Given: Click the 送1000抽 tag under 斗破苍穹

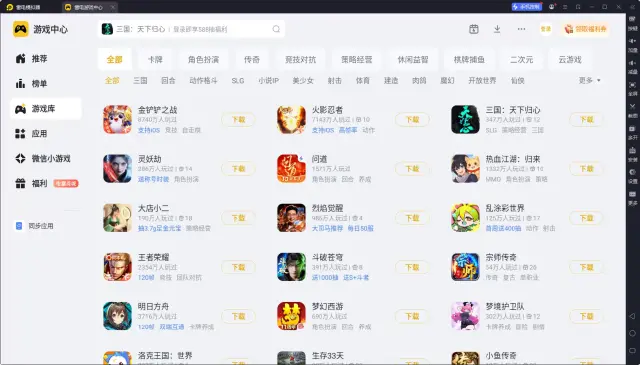Looking at the screenshot, I should 325,278.
